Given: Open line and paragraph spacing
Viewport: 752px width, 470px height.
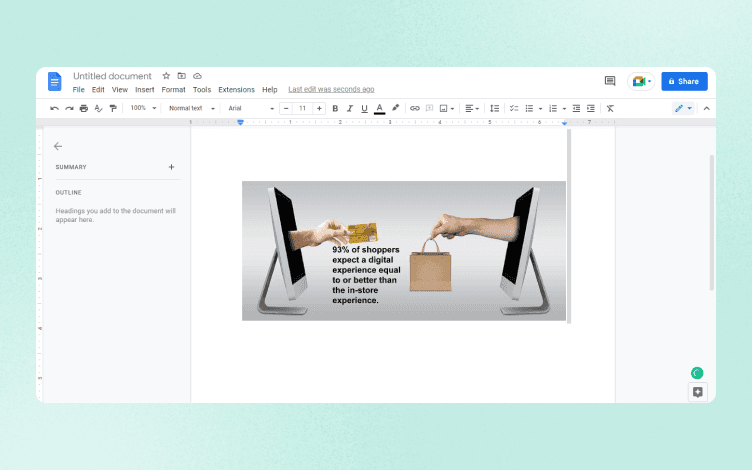Looking at the screenshot, I should coord(494,108).
